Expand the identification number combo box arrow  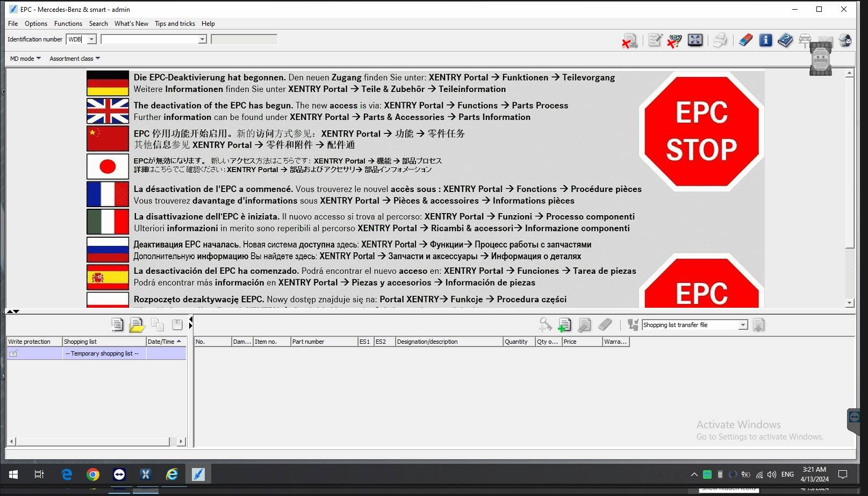pyautogui.click(x=202, y=39)
